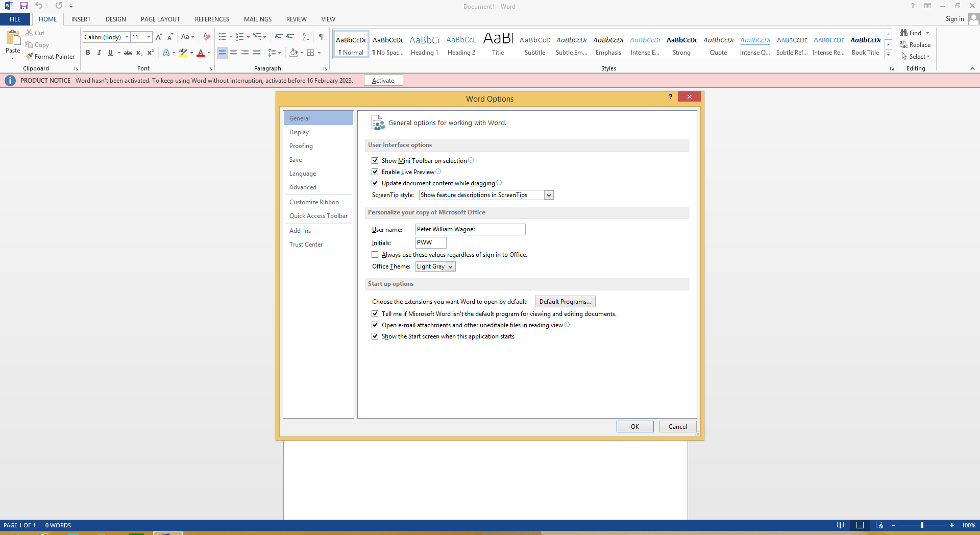This screenshot has height=535, width=980.
Task: Switch to Web Layout view in status bar
Action: click(x=879, y=525)
